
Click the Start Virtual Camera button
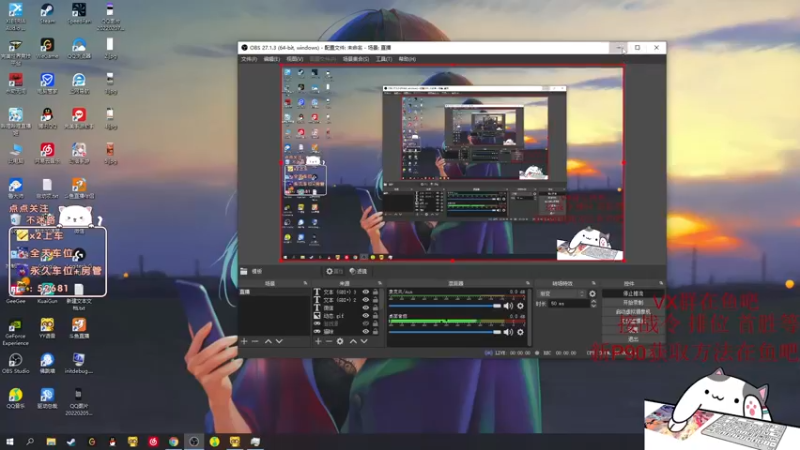coord(633,312)
